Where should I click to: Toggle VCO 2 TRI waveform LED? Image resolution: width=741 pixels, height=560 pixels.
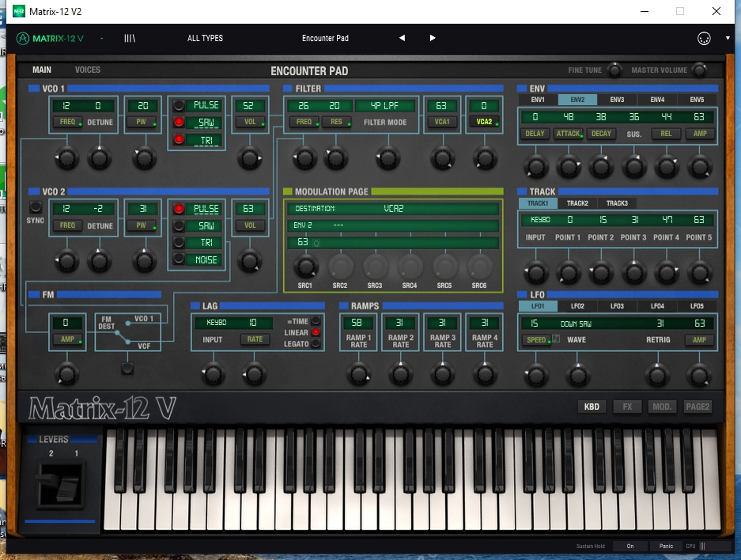pyautogui.click(x=179, y=243)
